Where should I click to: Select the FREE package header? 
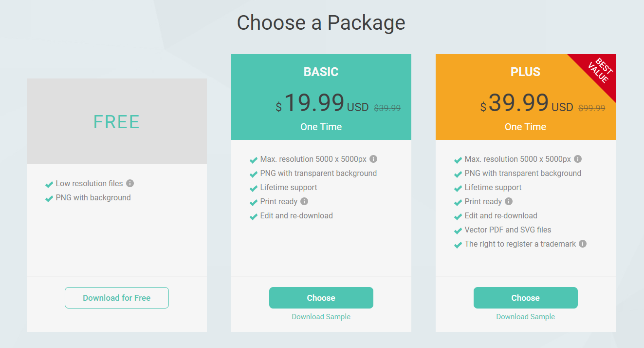click(117, 121)
